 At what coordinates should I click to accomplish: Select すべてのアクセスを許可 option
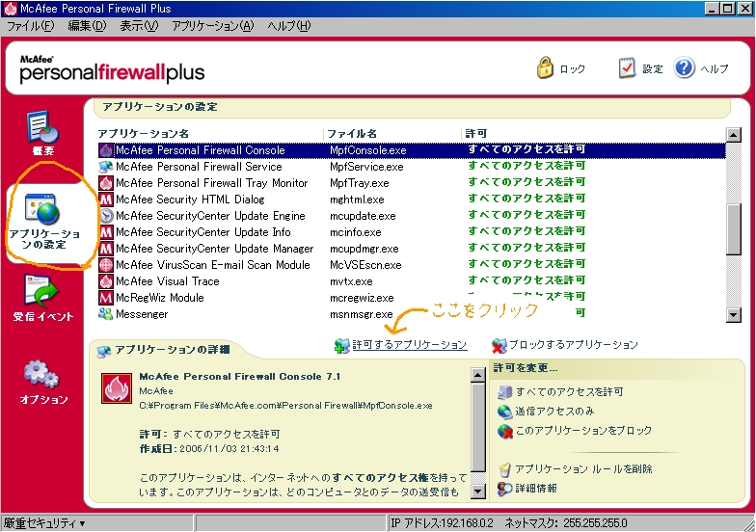569,392
